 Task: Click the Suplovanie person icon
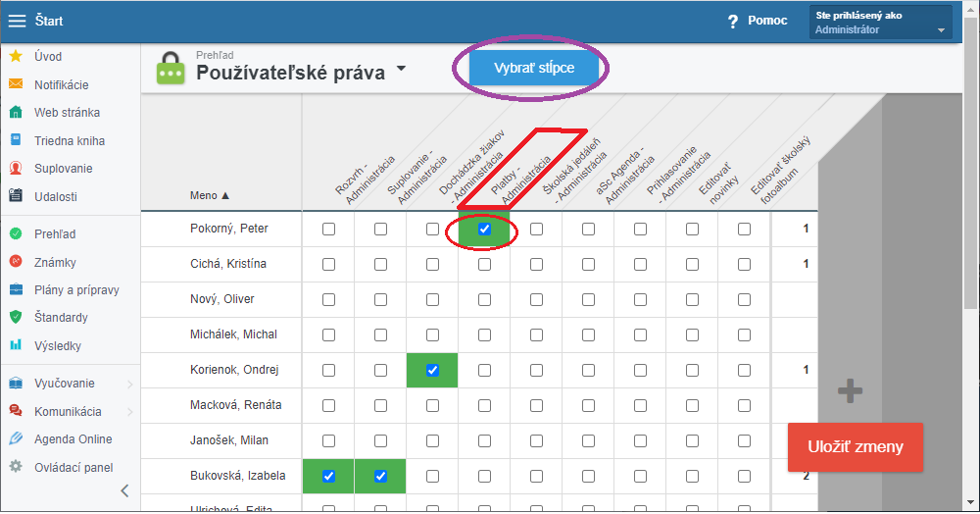click(x=16, y=168)
